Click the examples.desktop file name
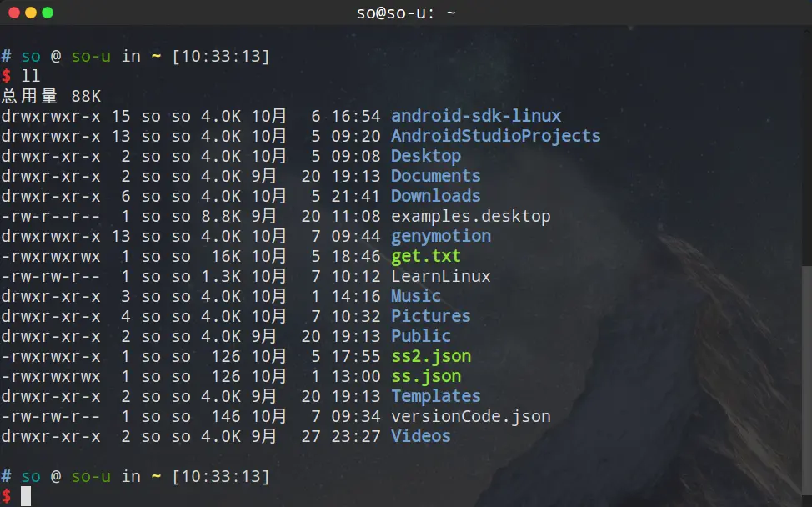 (471, 217)
